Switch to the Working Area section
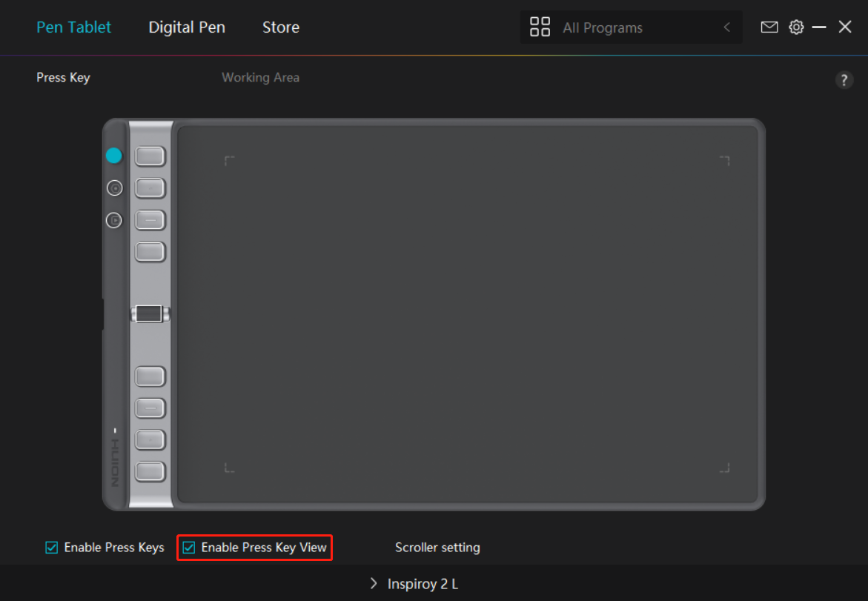The image size is (868, 601). click(x=260, y=78)
